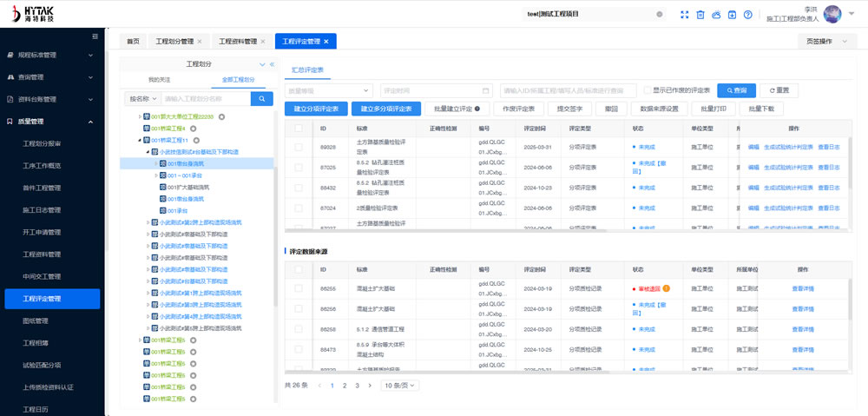Collapse the 工程划分 panel with double-arrow icon

(272, 64)
